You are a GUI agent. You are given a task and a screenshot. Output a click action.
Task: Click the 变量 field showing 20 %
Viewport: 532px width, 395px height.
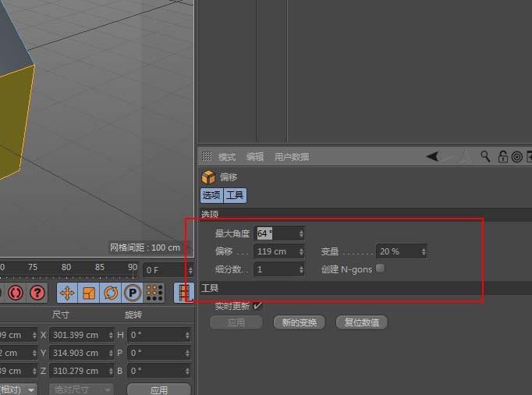click(x=402, y=251)
